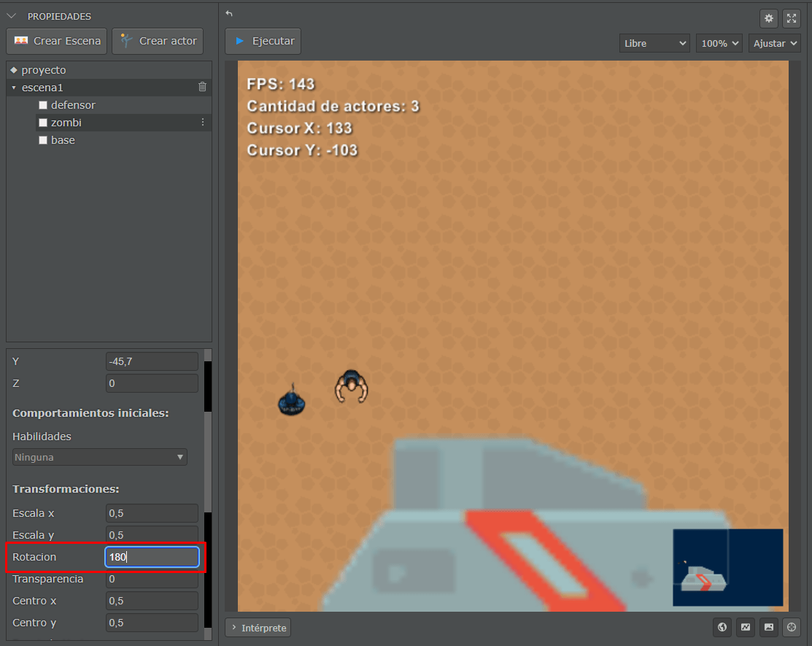Click the zombie sprite on the canvas
Screen dimensions: 812x646
coord(352,386)
